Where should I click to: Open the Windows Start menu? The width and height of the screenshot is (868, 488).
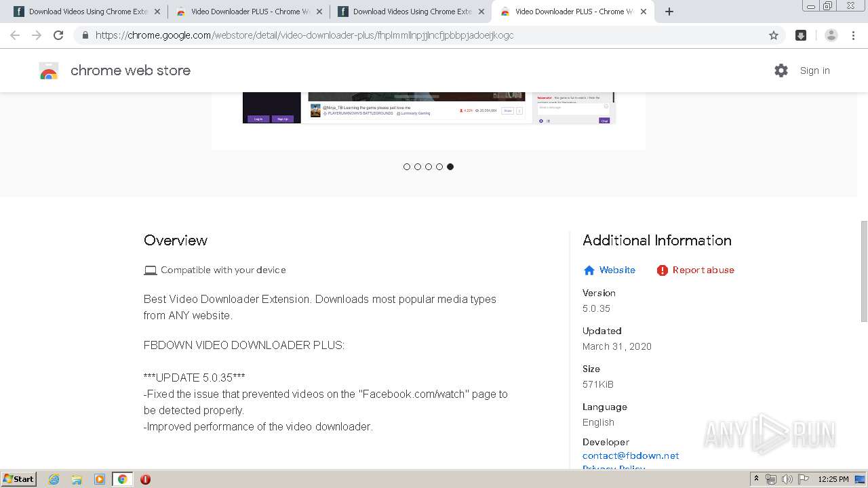tap(18, 479)
